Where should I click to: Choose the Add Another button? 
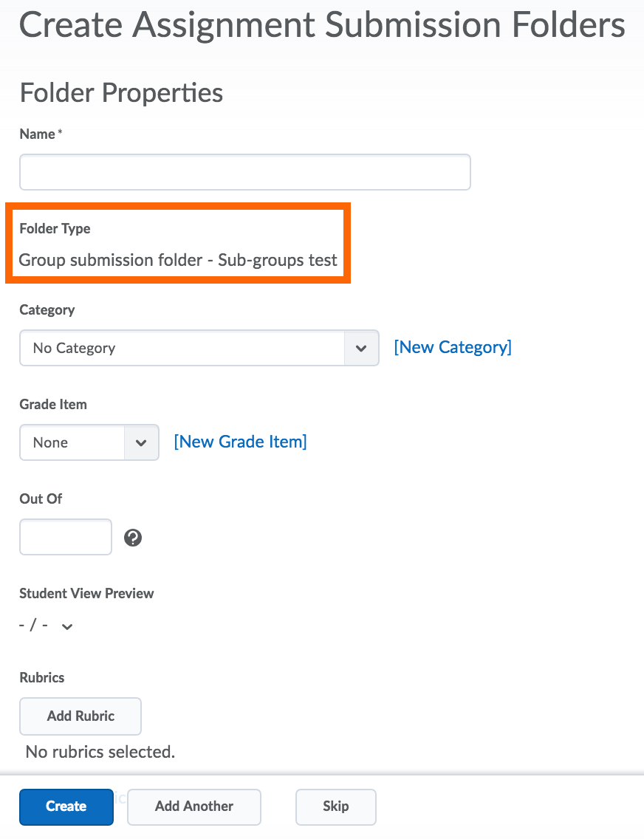tap(194, 807)
